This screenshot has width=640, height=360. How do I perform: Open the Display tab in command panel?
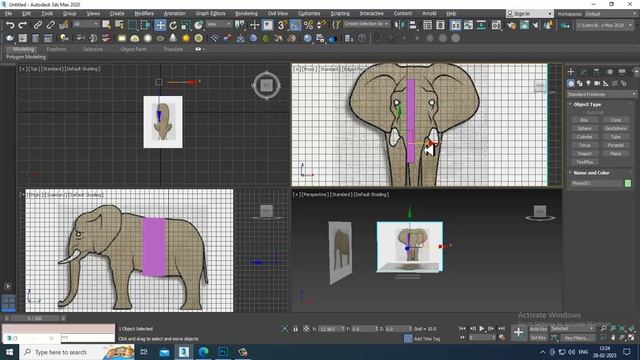(x=622, y=72)
